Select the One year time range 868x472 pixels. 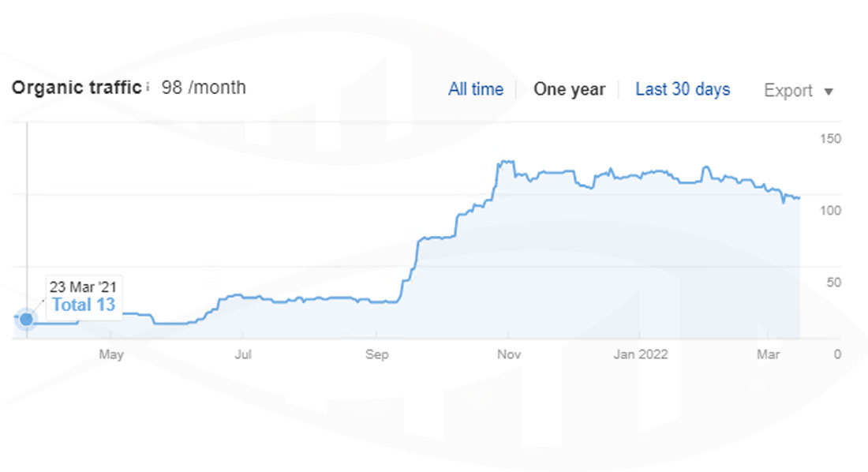click(x=569, y=89)
